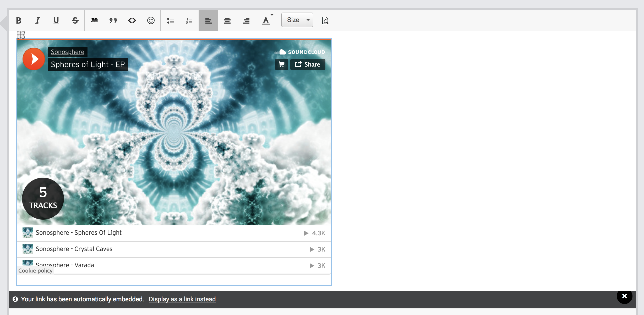Image resolution: width=644 pixels, height=315 pixels.
Task: Toggle strikethrough formatting
Action: 75,20
